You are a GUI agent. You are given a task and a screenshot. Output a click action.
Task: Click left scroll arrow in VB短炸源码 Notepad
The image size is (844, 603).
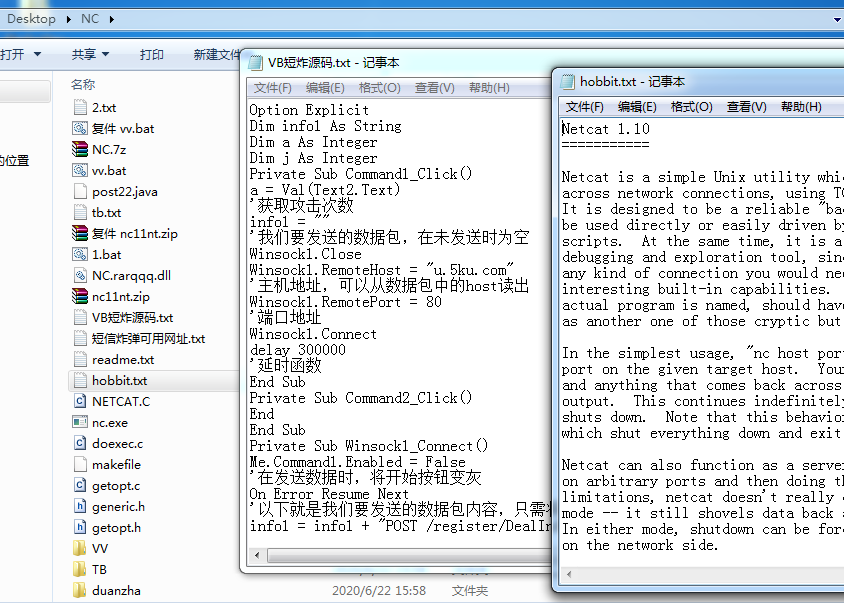[x=257, y=555]
